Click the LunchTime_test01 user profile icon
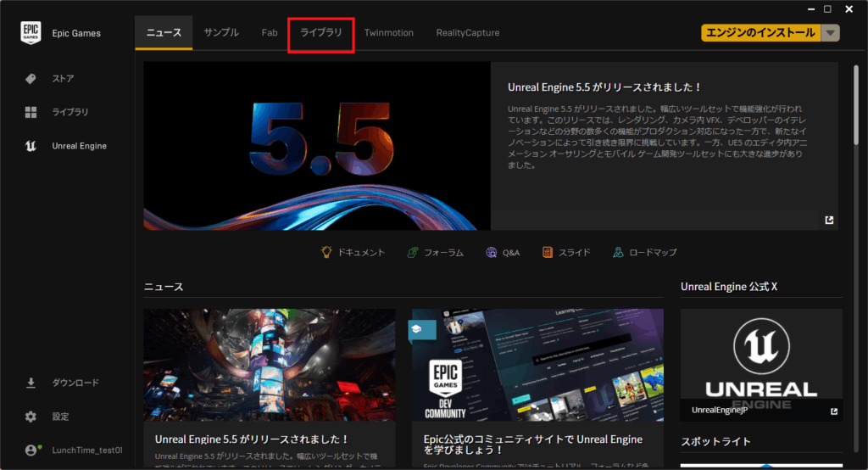 click(x=31, y=450)
